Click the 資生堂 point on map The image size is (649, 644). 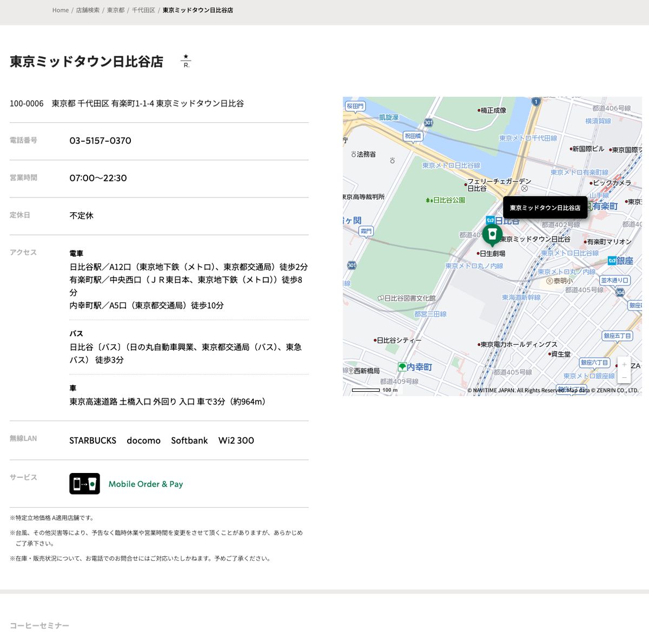pos(560,354)
